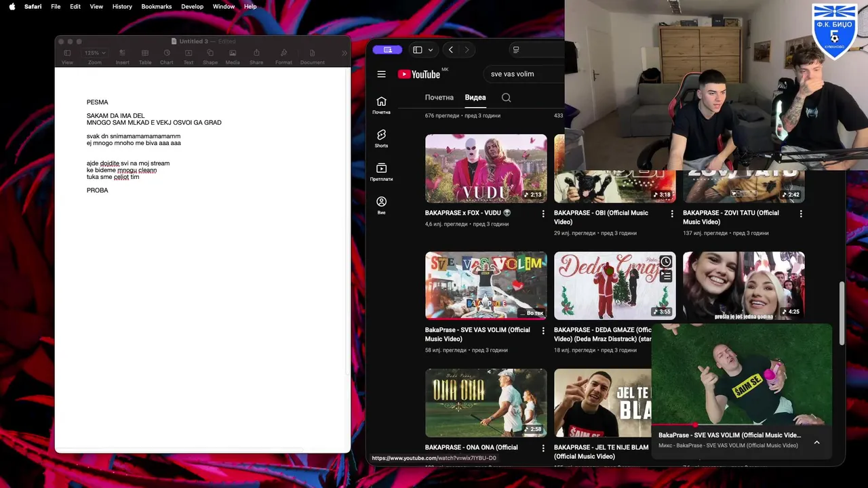868x488 pixels.
Task: Click 'ajde dojdite svi na moj stream' text
Action: coord(128,163)
